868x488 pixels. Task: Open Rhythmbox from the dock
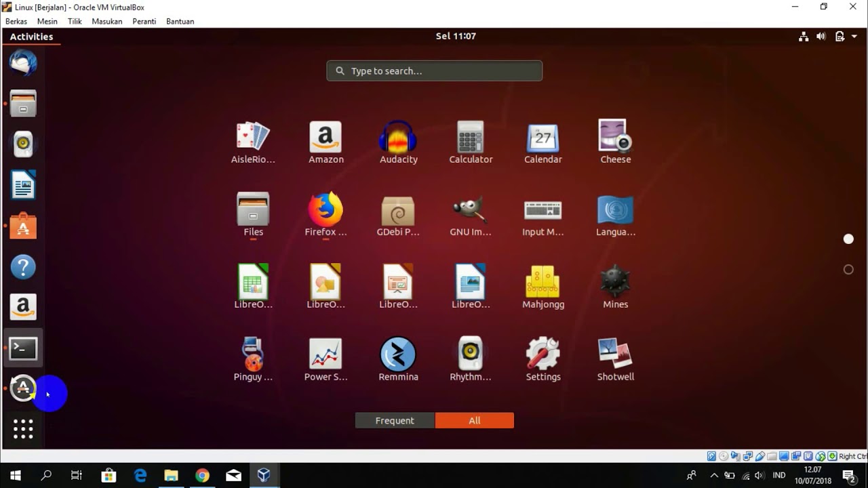[23, 144]
